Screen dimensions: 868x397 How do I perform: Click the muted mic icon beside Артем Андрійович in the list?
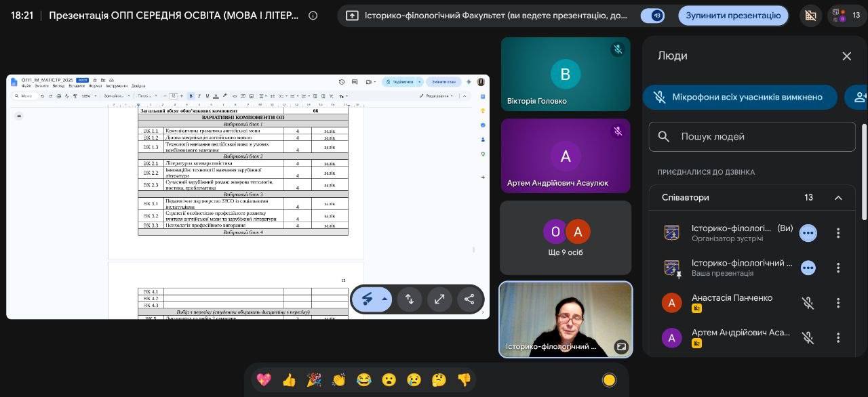click(x=808, y=337)
